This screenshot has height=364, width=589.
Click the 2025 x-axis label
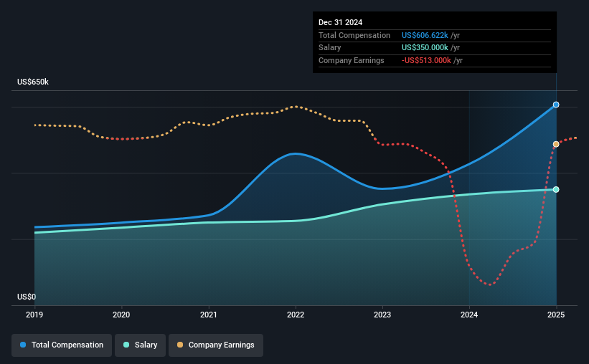(556, 315)
